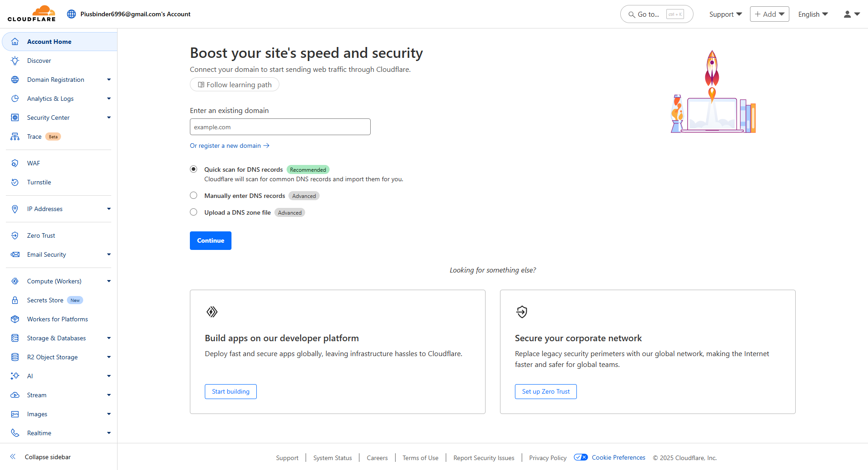Click the Realtime phone icon
The width and height of the screenshot is (868, 470).
(x=15, y=433)
